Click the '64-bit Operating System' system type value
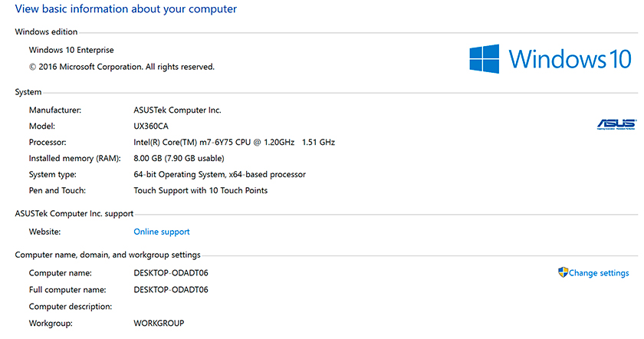 [x=219, y=174]
